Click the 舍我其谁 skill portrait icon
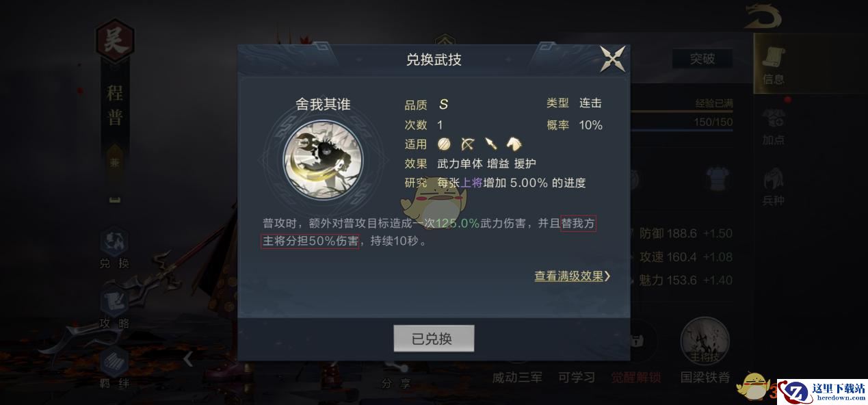Viewport: 868px width, 405px height. (324, 159)
